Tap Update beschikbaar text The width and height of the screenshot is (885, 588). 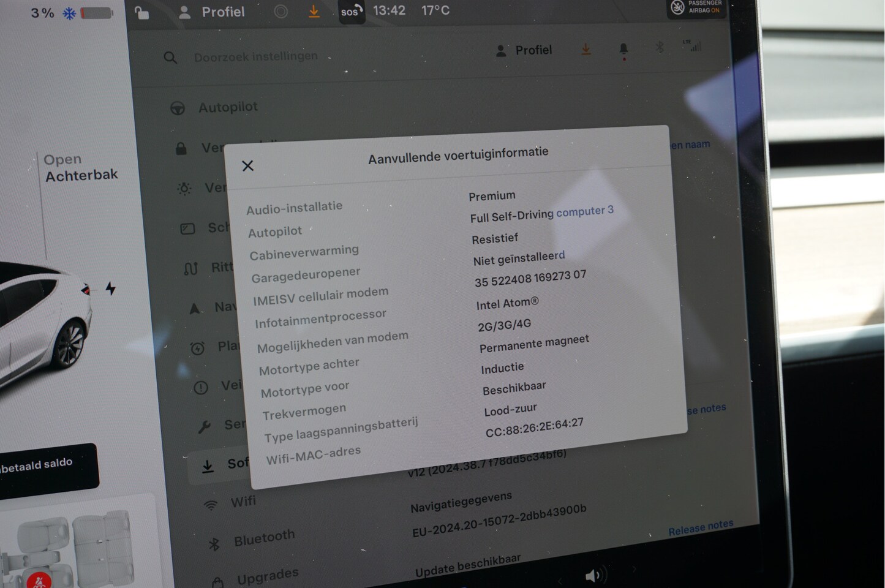[468, 565]
